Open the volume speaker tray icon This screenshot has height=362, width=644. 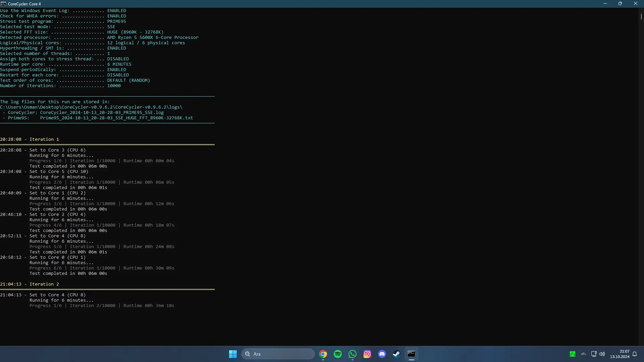602,354
